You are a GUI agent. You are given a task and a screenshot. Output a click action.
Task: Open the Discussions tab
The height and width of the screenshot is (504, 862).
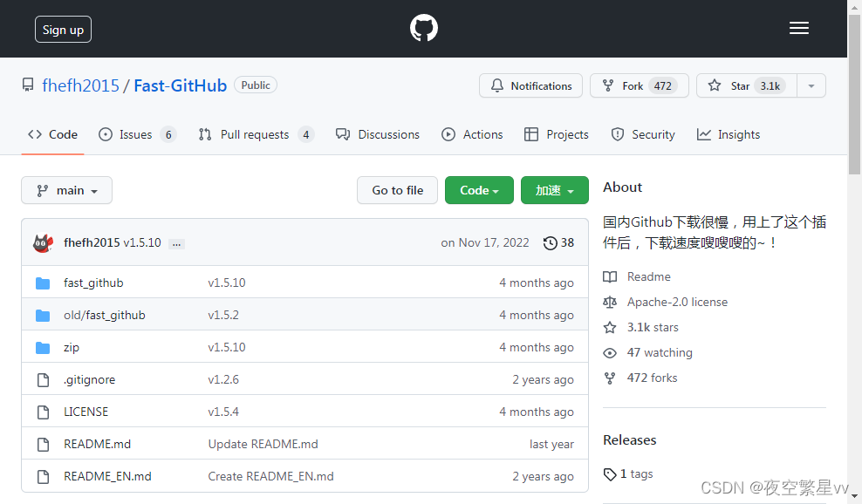(x=378, y=134)
